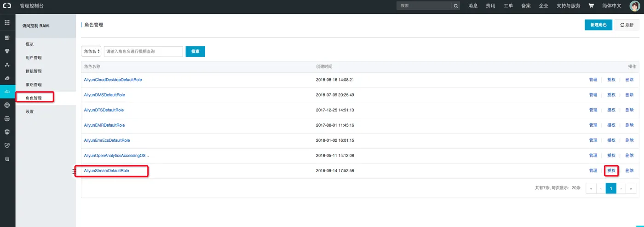Open the three-node cluster sidebar icon
The image size is (644, 227).
[x=7, y=65]
